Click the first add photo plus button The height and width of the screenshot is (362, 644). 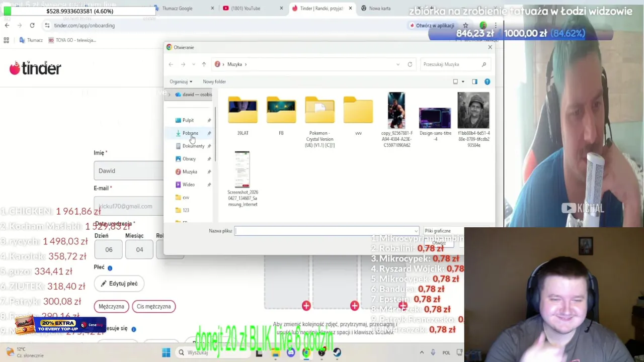[x=306, y=306]
